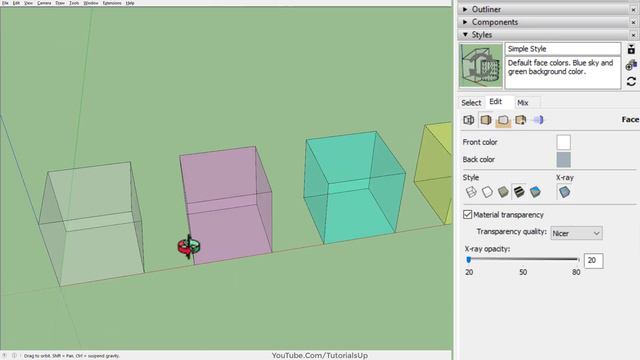Screen dimensions: 640x360
Task: Expand the Components panel
Action: [x=465, y=22]
